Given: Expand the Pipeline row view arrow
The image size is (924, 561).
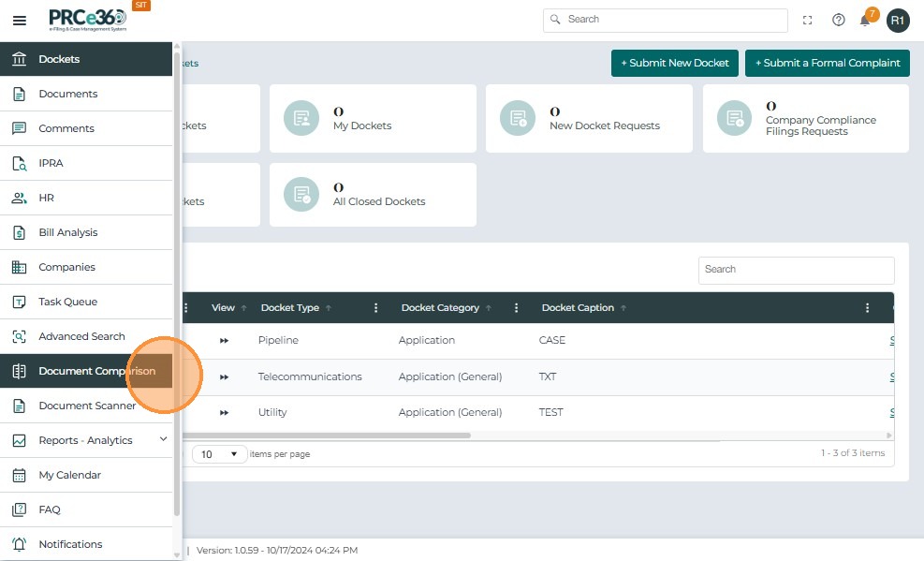Looking at the screenshot, I should 224,341.
